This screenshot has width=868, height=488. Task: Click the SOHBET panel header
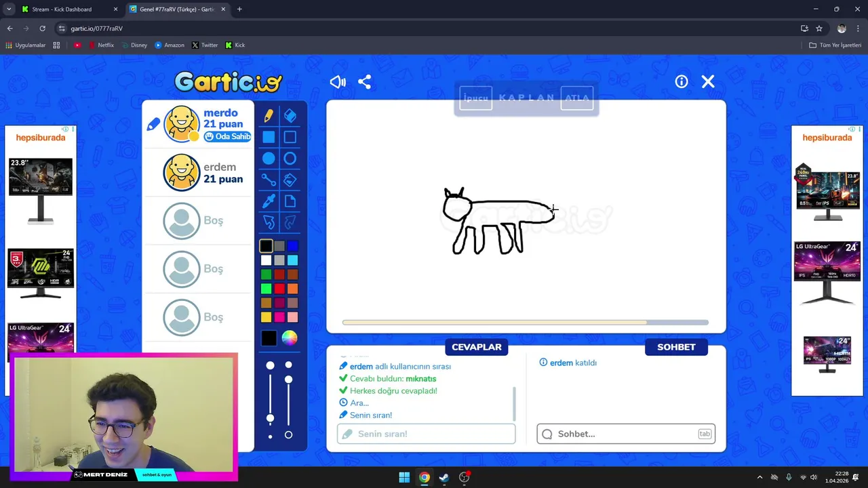click(676, 347)
